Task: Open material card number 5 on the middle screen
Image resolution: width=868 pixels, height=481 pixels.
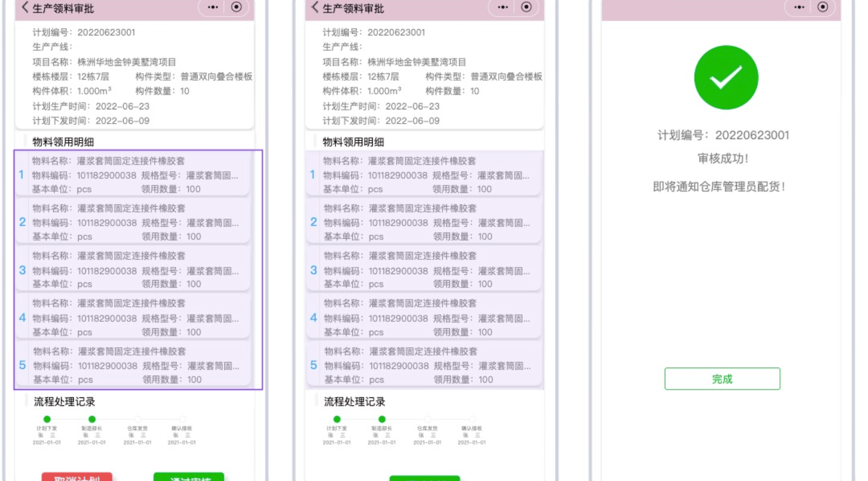Action: 424,365
